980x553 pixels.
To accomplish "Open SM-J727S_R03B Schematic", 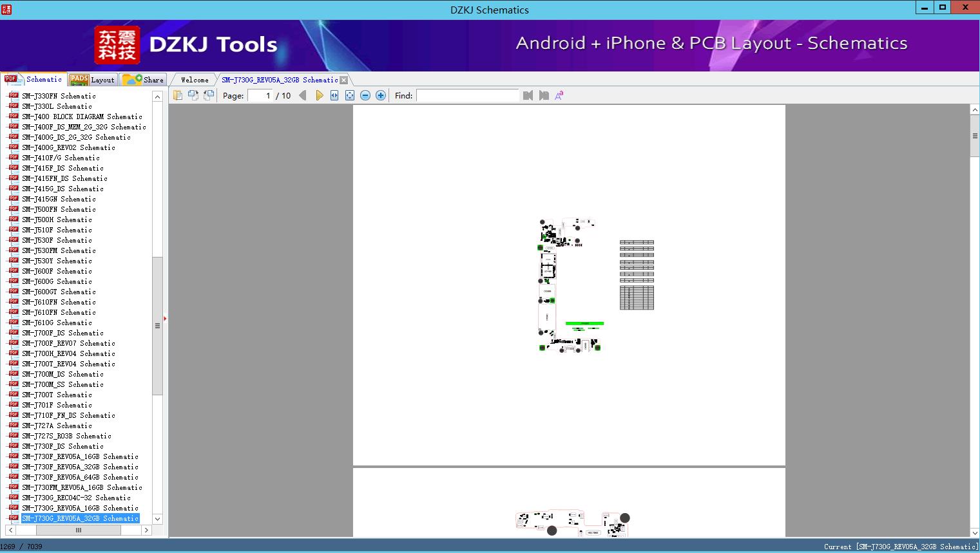I will (66, 436).
